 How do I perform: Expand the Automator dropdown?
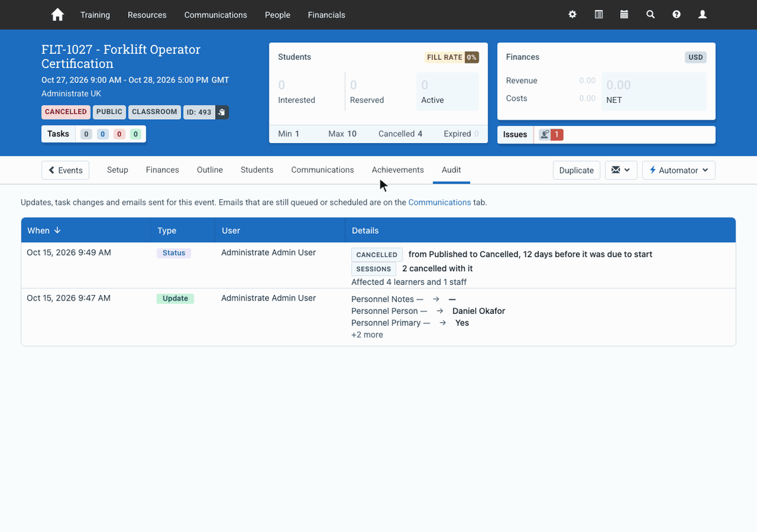point(679,170)
